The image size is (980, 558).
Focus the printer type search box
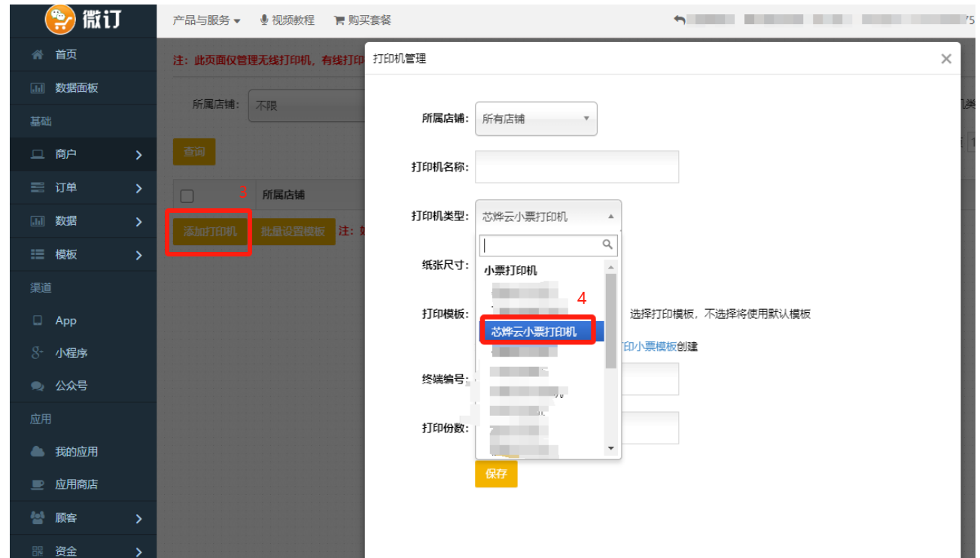point(548,245)
